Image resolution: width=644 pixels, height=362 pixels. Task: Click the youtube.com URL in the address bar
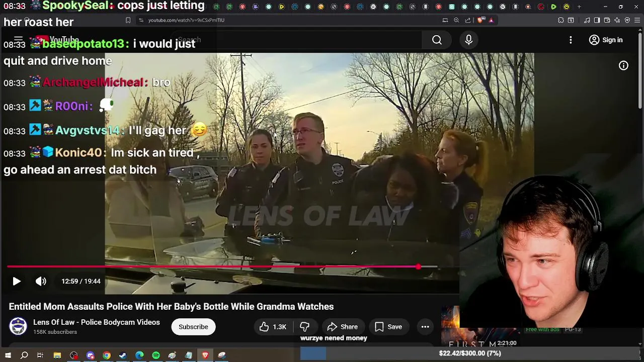tap(186, 20)
